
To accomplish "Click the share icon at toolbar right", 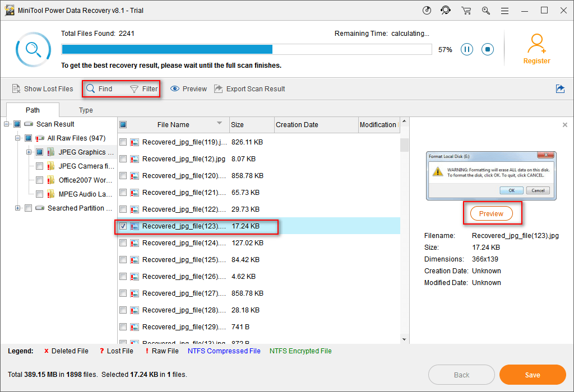I will (560, 89).
